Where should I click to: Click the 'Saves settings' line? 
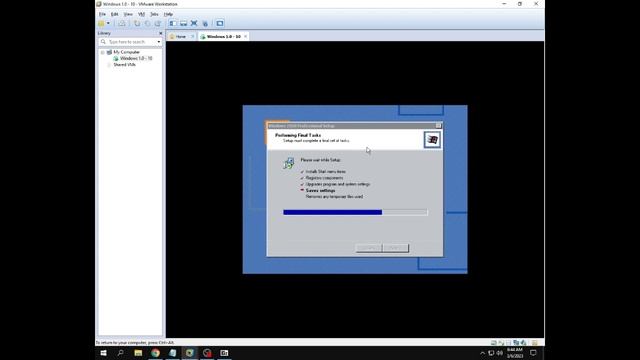(x=320, y=191)
